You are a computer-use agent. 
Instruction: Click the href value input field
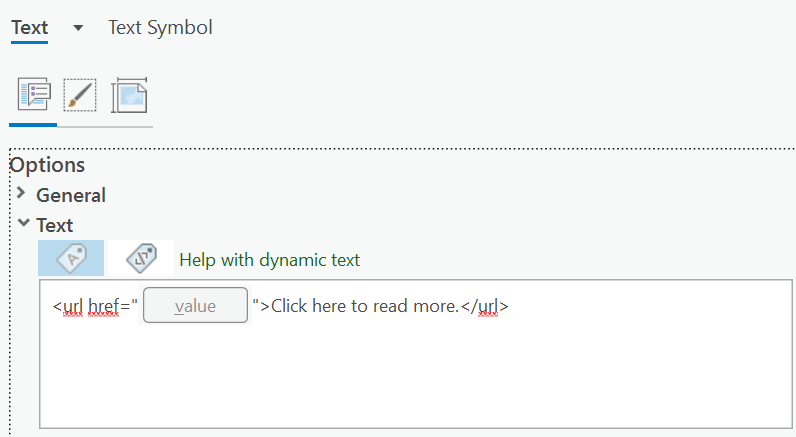point(195,306)
